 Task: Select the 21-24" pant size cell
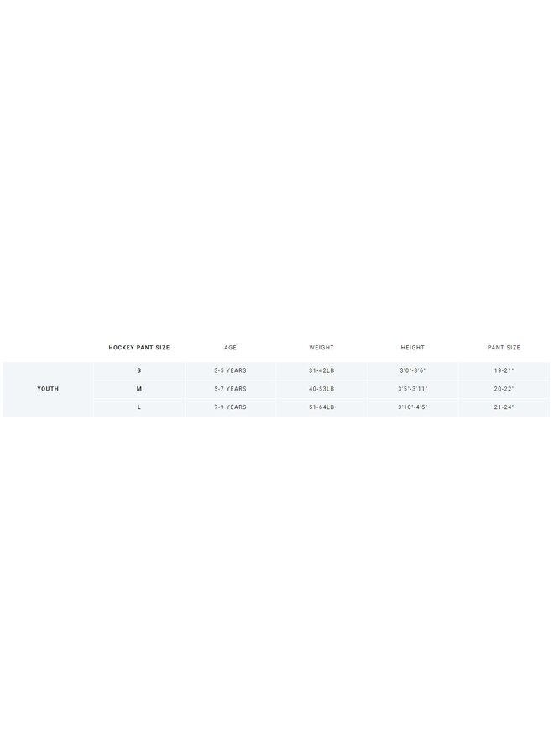(504, 407)
